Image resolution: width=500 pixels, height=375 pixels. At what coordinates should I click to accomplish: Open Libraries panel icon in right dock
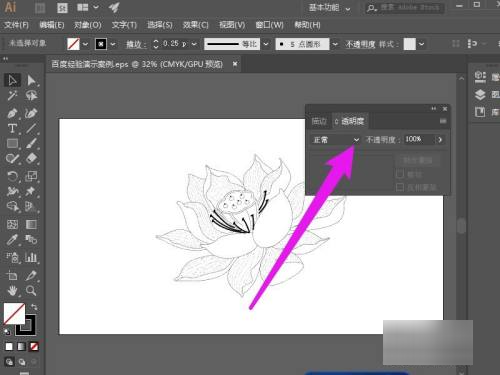click(480, 112)
